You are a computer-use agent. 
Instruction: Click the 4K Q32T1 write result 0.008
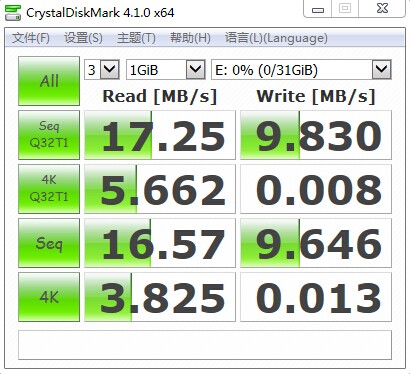coord(316,189)
